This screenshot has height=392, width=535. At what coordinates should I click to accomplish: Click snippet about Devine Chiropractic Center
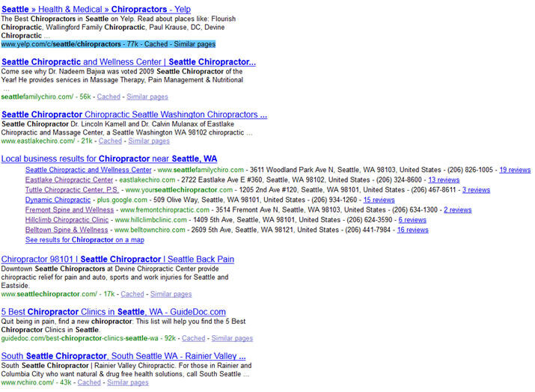(114, 277)
